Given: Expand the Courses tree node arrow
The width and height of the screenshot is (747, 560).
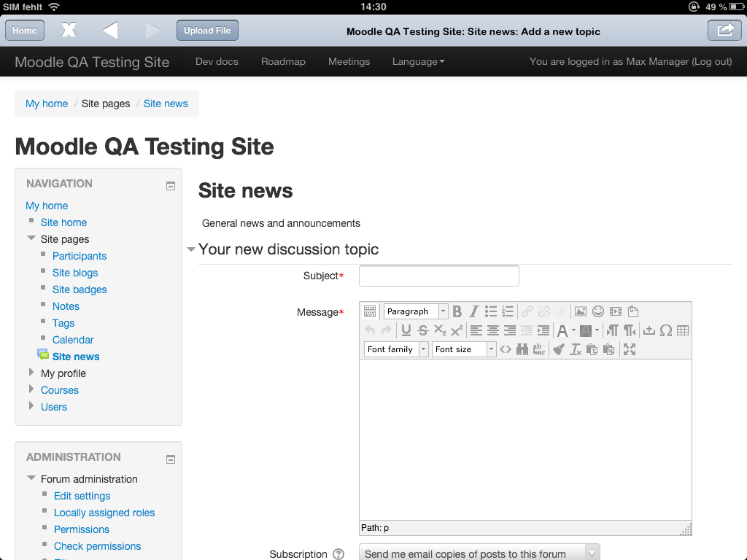Looking at the screenshot, I should click(31, 389).
